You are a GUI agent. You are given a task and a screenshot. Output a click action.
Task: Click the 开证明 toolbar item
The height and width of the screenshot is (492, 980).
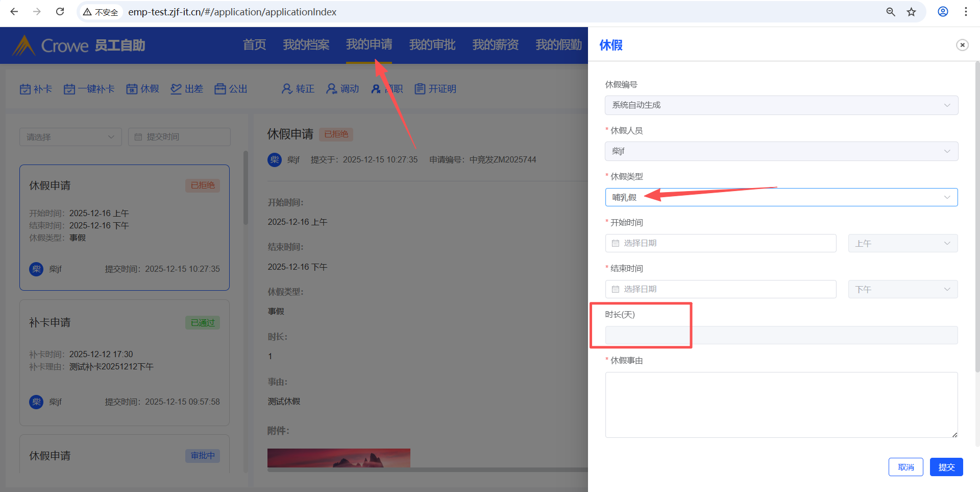coord(435,89)
